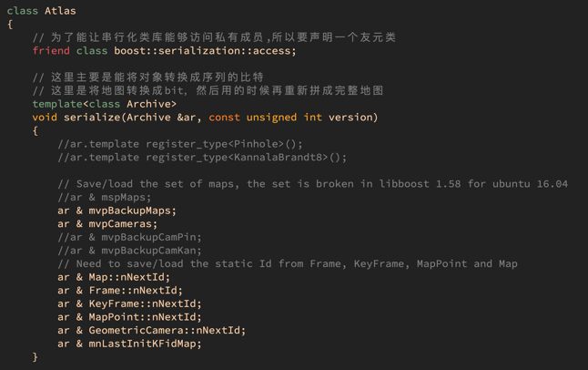This screenshot has width=588, height=370.
Task: Click commented register_type<KannalaBrandt8> line
Action: (x=202, y=157)
